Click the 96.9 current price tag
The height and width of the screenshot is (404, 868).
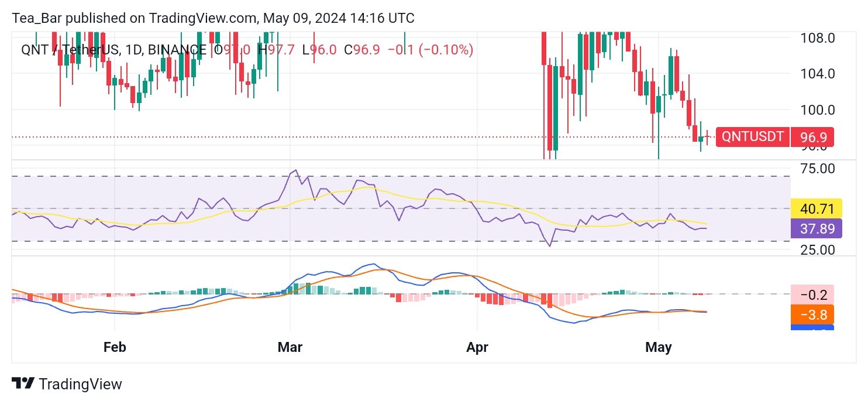[x=813, y=137]
